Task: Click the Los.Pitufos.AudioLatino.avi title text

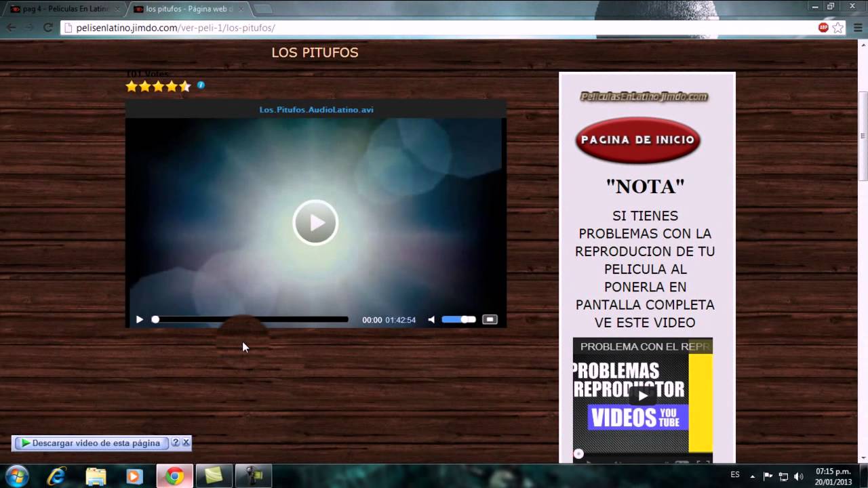Action: coord(316,110)
